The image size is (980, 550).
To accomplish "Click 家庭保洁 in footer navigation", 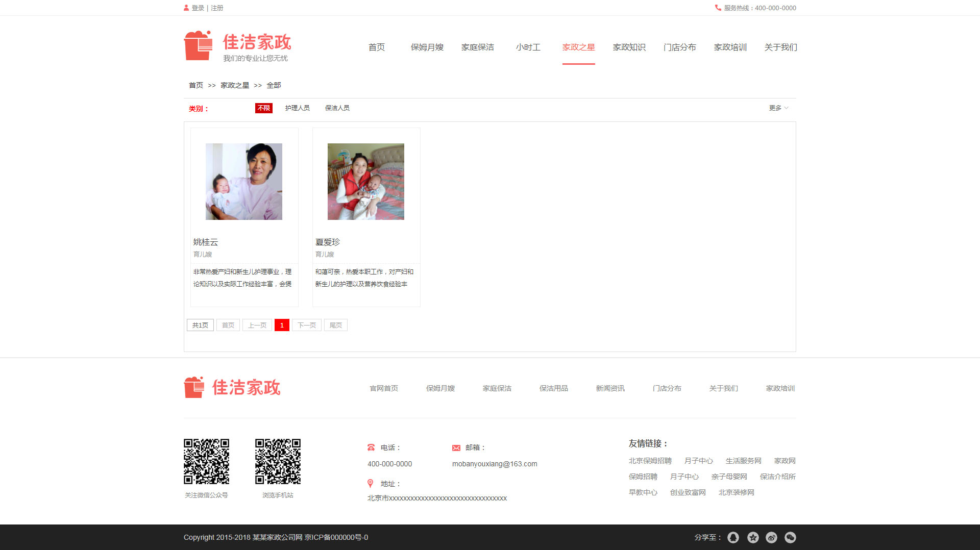I will coord(497,388).
